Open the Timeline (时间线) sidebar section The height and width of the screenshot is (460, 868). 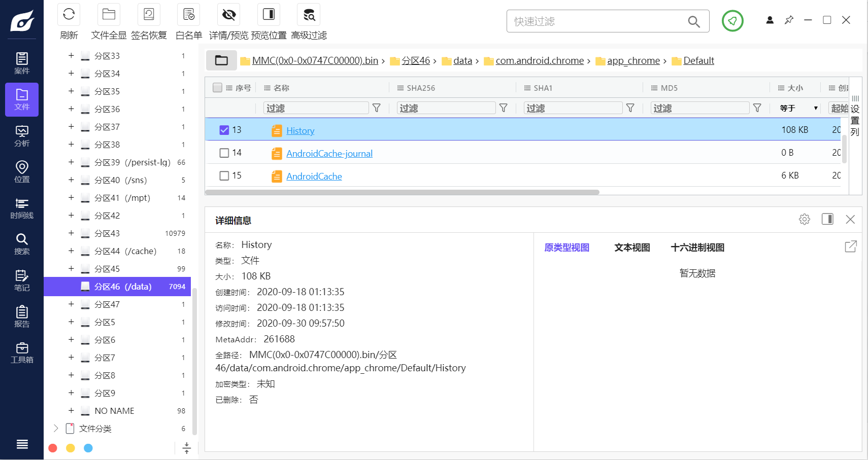(22, 208)
